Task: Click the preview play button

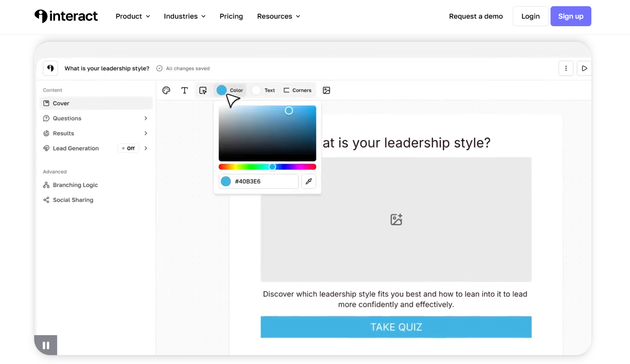Action: [584, 68]
